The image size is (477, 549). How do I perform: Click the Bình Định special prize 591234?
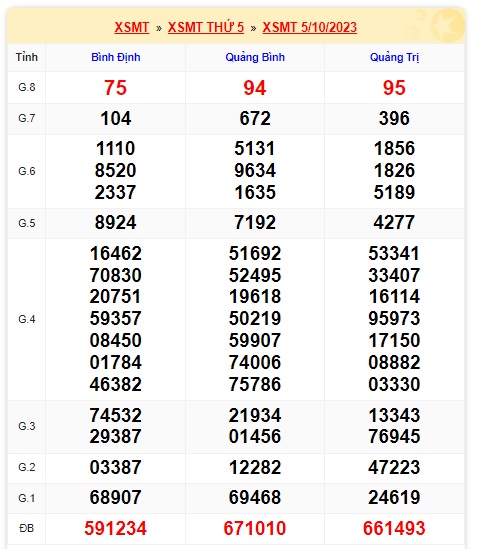[x=115, y=528]
